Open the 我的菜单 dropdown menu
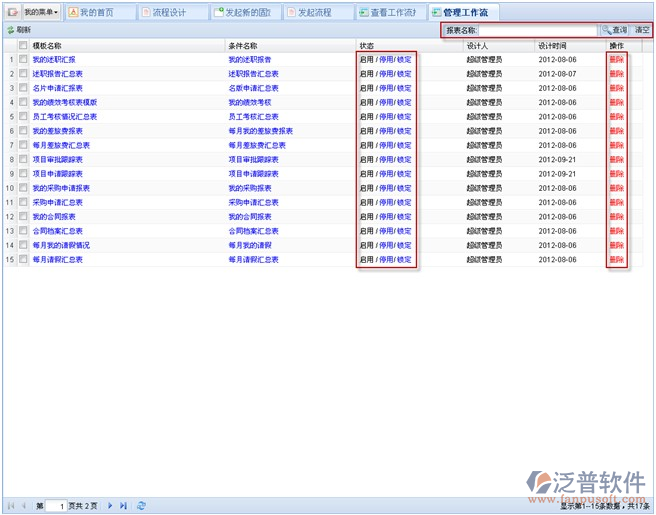Screen dimensions: 656x515 [34, 12]
